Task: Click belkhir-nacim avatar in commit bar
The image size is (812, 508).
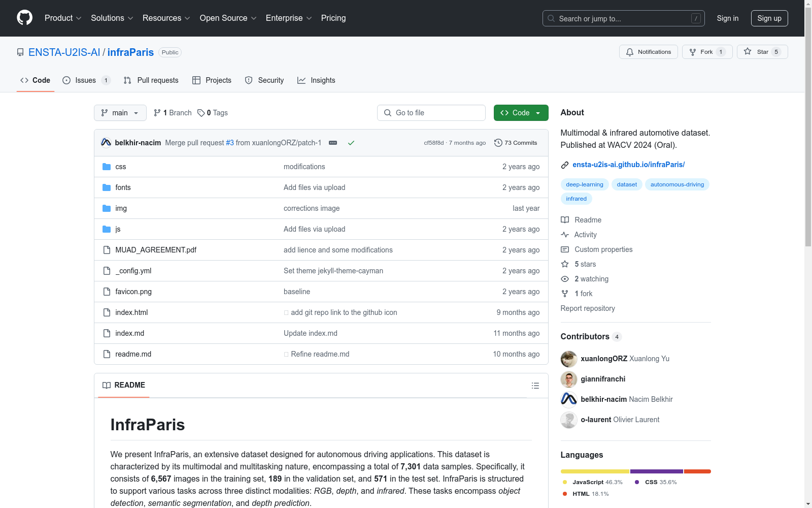Action: tap(106, 143)
